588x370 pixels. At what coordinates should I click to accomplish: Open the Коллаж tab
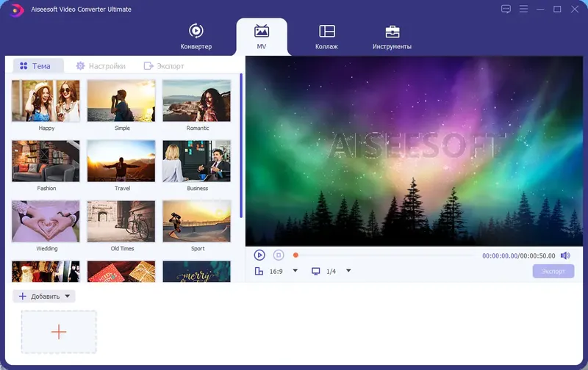click(x=326, y=37)
